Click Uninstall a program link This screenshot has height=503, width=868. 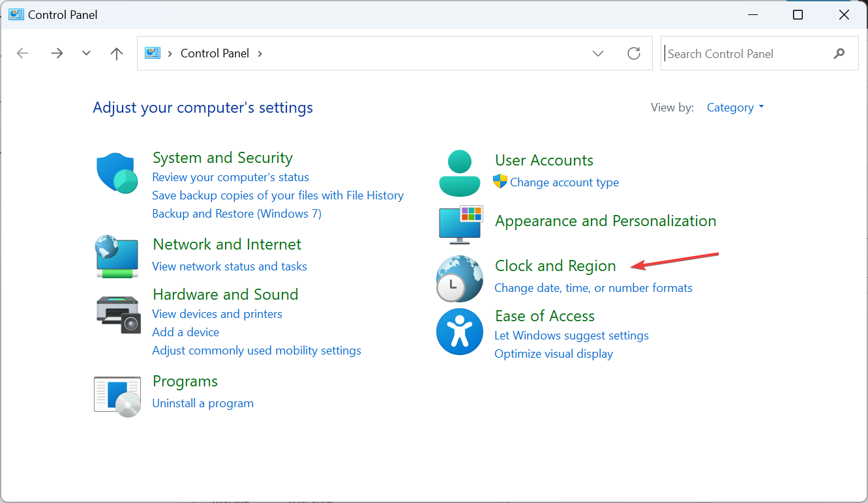pyautogui.click(x=203, y=403)
